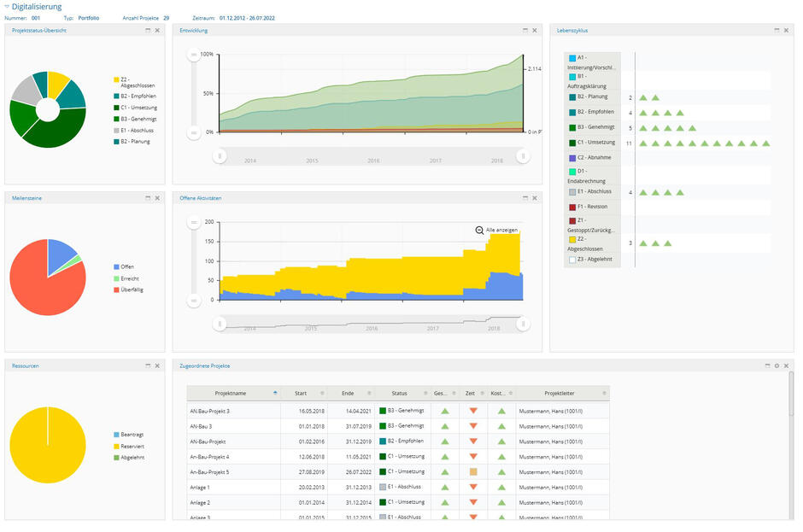This screenshot has height=532, width=803.
Task: Click the Ende column header
Action: click(x=347, y=394)
